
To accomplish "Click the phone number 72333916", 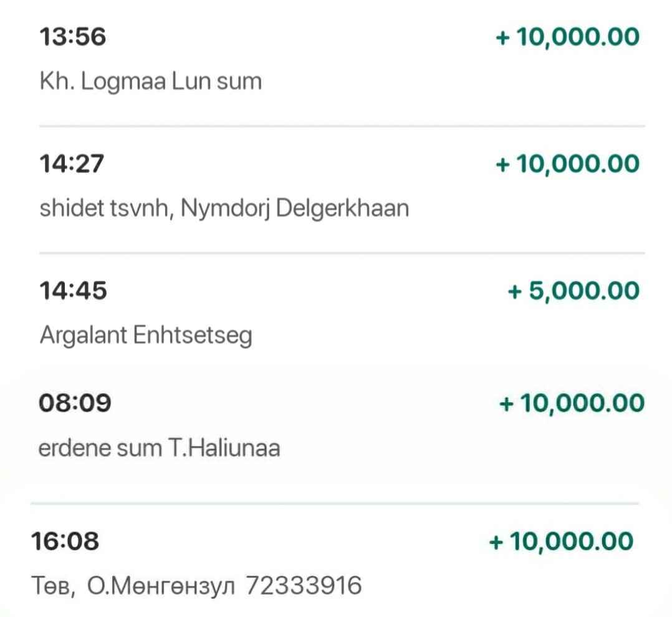I will coord(304,586).
